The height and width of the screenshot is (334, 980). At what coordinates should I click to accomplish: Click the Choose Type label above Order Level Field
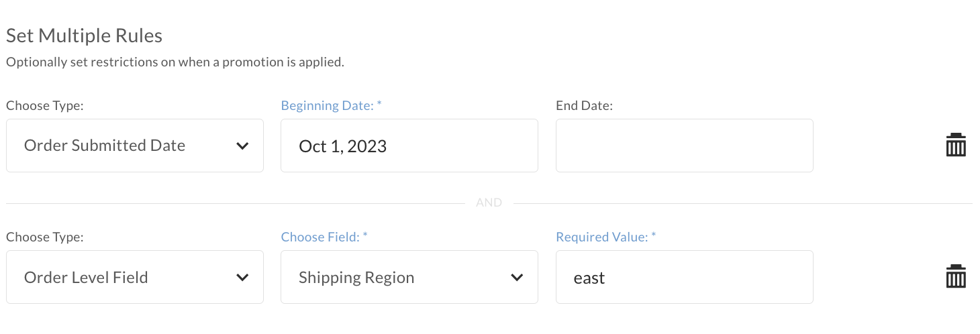[x=45, y=237]
